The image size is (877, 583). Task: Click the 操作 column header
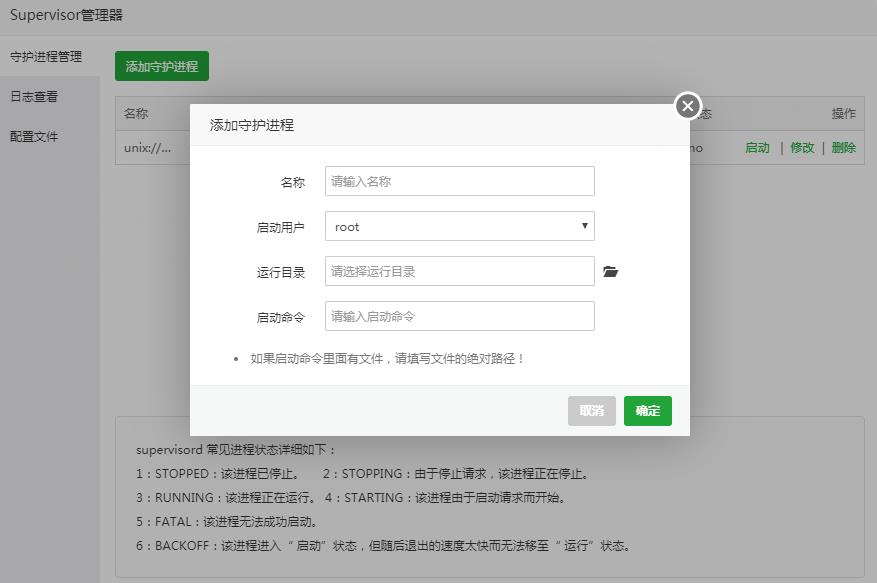coord(843,114)
